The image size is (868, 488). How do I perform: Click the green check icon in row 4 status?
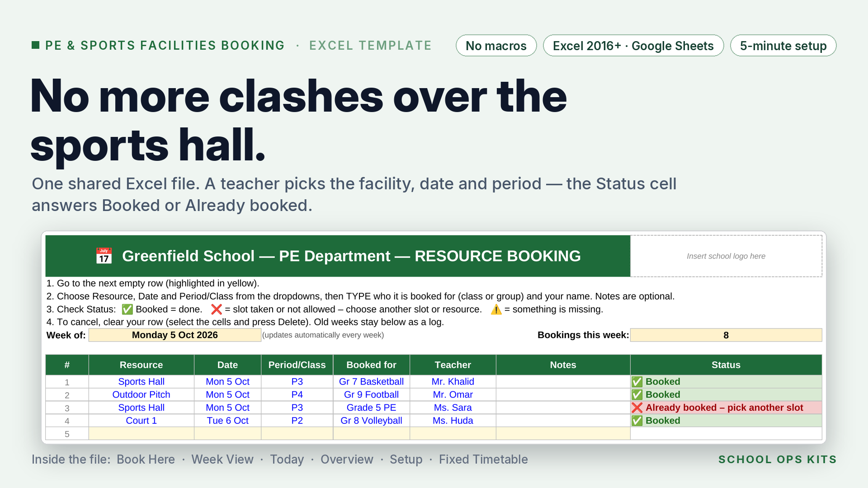point(637,421)
